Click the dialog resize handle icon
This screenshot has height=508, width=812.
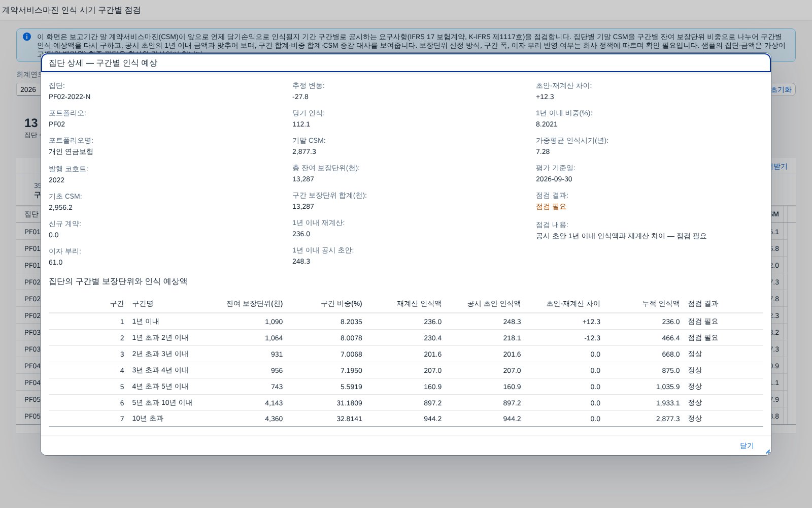[767, 451]
